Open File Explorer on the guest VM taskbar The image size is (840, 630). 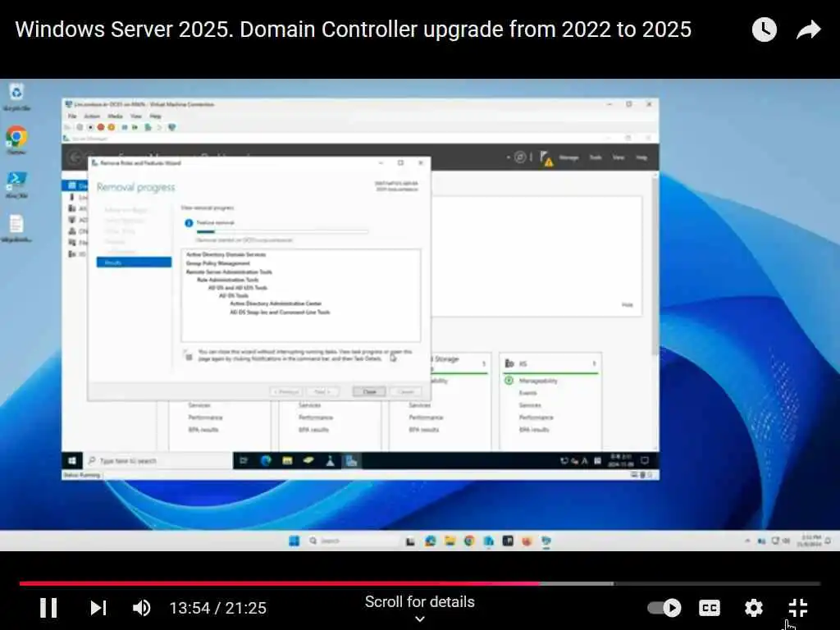click(x=287, y=461)
